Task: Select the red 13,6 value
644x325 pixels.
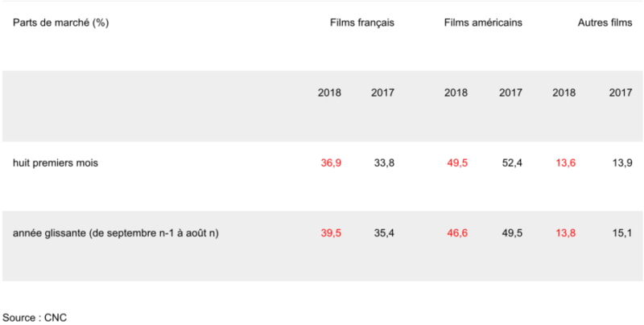Action: [x=564, y=162]
